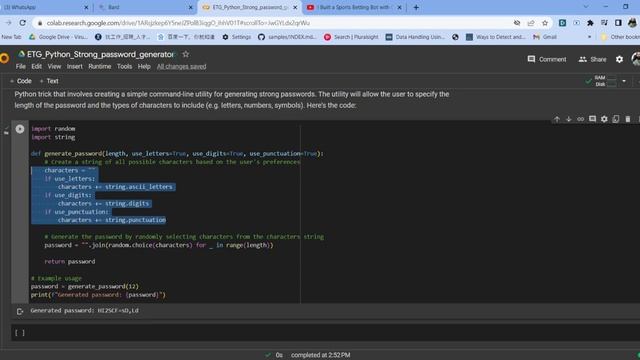Open the Other bookmarks folder
Screen dimensions: 640x360
click(x=620, y=37)
